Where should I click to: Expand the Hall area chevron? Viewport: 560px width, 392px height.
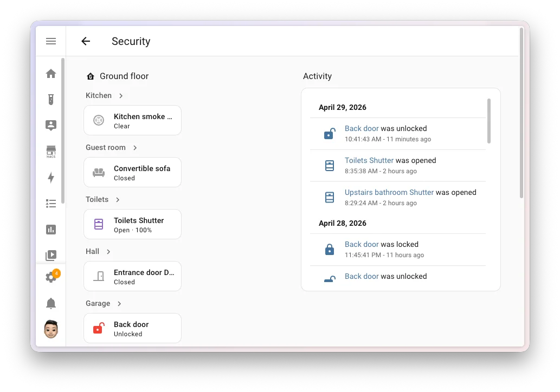tap(108, 252)
